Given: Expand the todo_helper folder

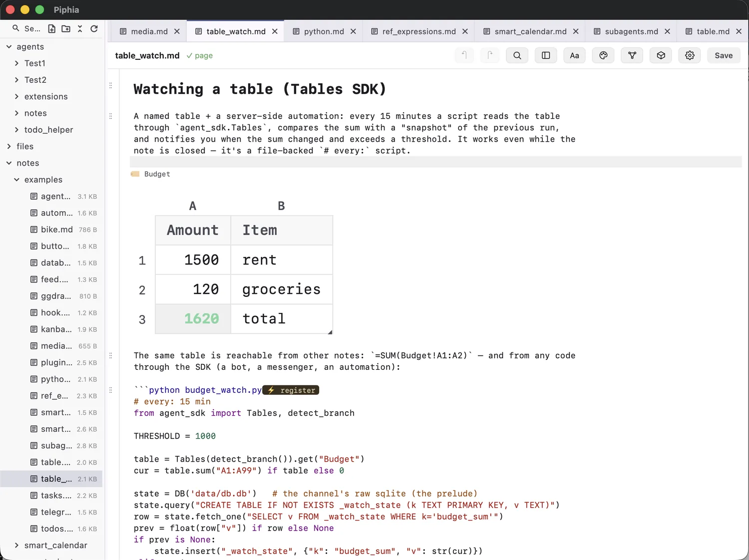Looking at the screenshot, I should pos(16,130).
